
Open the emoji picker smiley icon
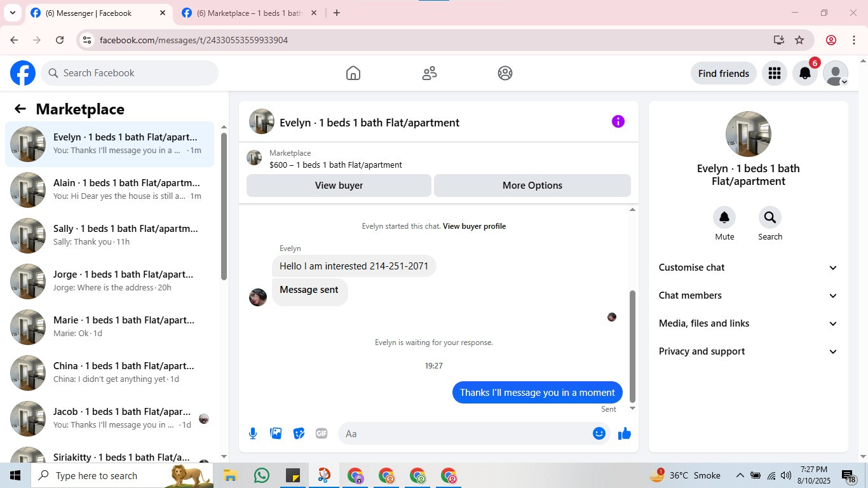tap(599, 433)
